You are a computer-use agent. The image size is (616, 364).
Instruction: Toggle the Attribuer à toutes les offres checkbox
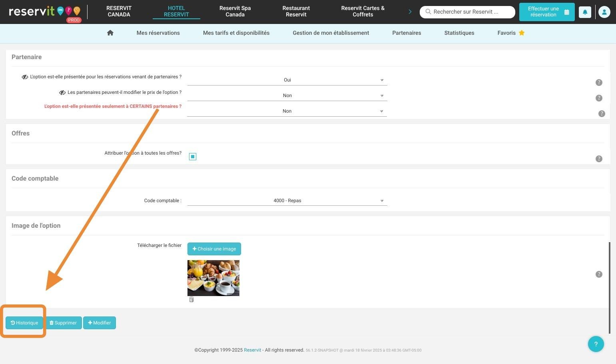(x=193, y=157)
